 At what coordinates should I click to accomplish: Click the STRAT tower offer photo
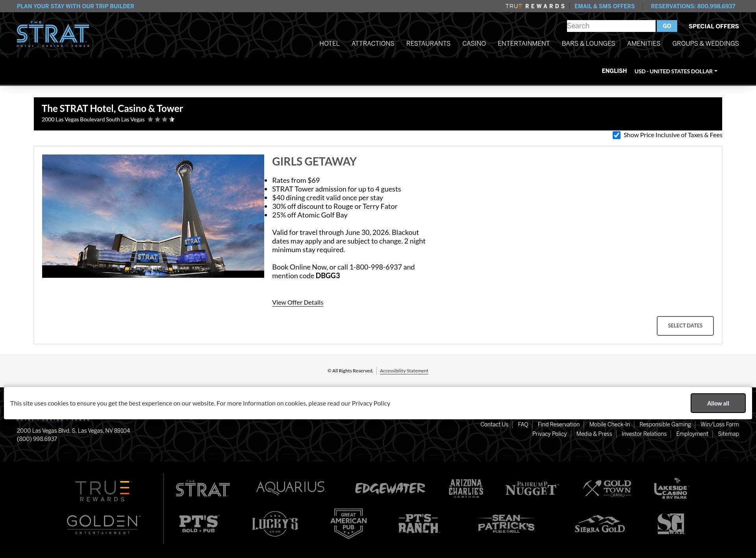pos(153,216)
